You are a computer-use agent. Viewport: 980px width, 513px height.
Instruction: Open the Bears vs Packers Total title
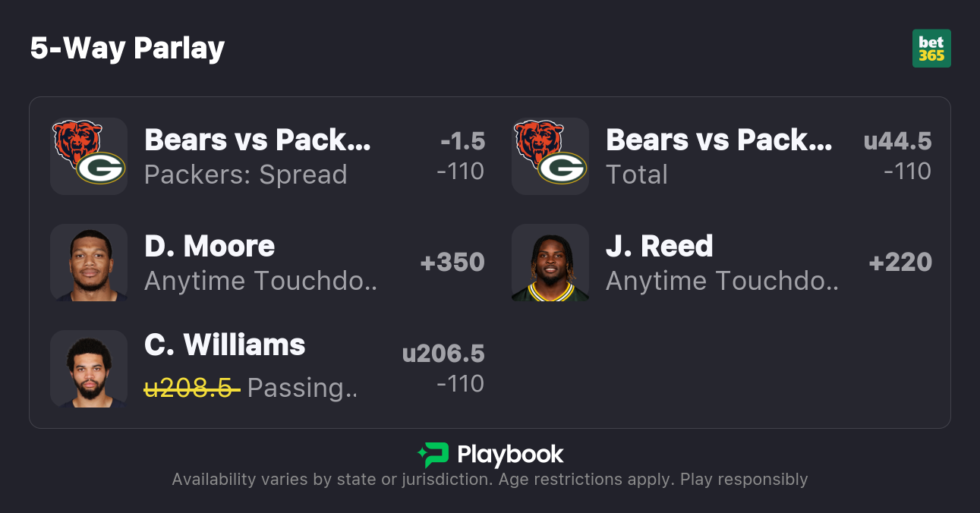tap(719, 140)
